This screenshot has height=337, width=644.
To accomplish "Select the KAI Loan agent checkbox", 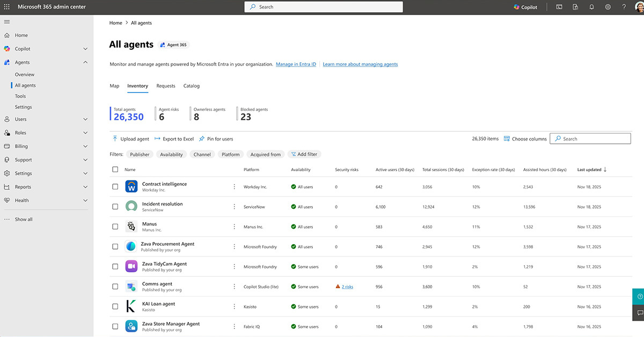I will [115, 306].
